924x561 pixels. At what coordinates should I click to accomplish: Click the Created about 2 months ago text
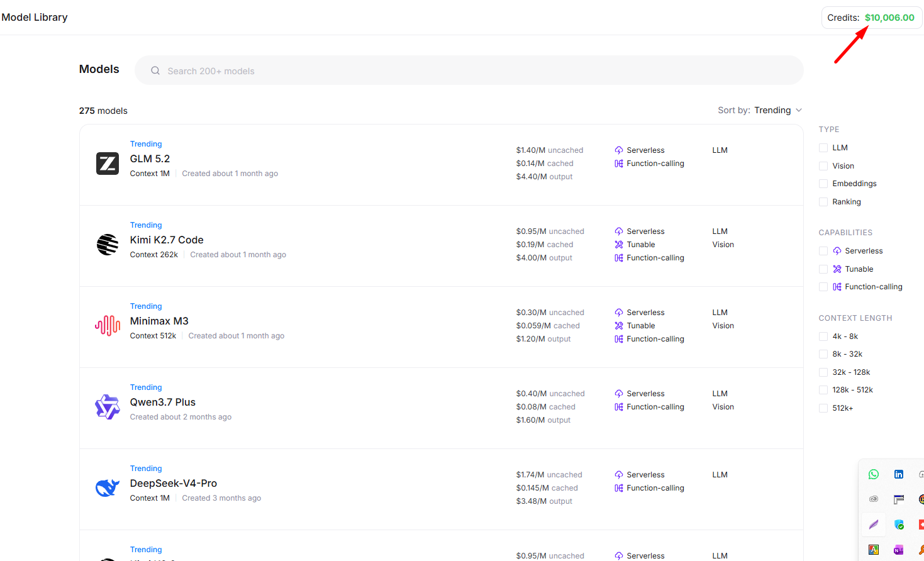[181, 417]
